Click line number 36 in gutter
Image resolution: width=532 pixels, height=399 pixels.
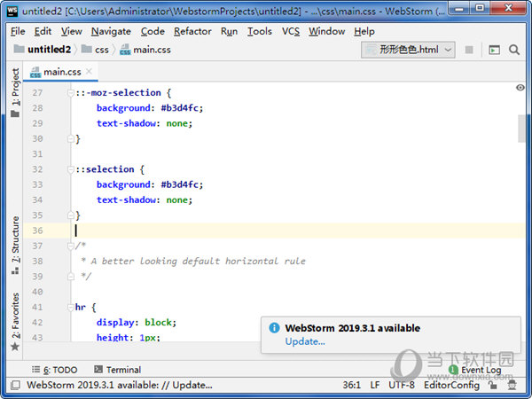pyautogui.click(x=37, y=231)
